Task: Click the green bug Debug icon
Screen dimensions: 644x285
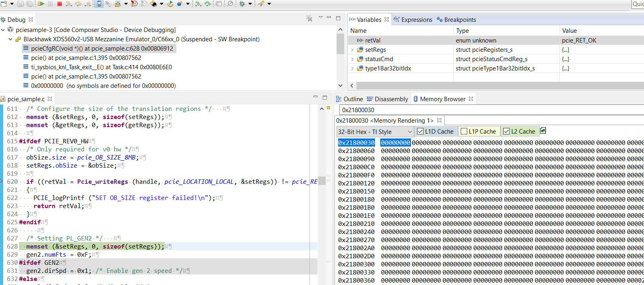Action: coord(242,4)
